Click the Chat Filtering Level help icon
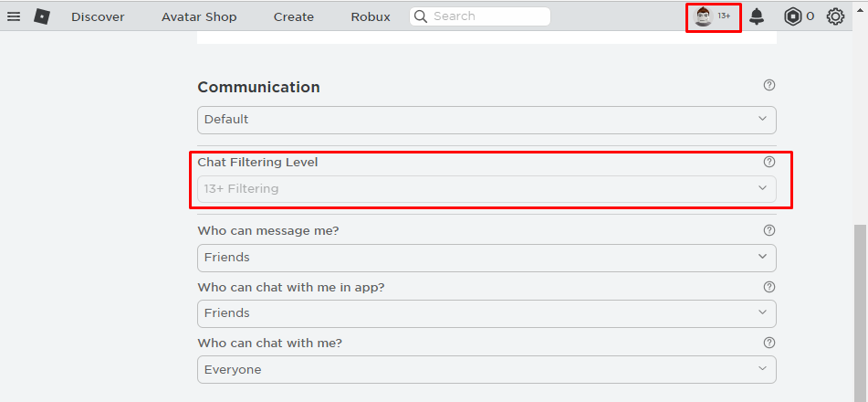Screen dimensions: 868x402 (x=769, y=162)
